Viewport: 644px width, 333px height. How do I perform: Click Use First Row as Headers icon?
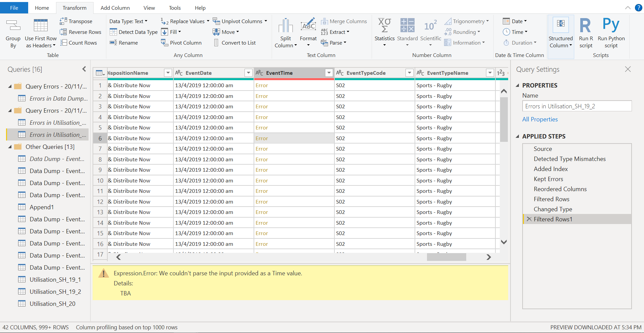(x=41, y=25)
